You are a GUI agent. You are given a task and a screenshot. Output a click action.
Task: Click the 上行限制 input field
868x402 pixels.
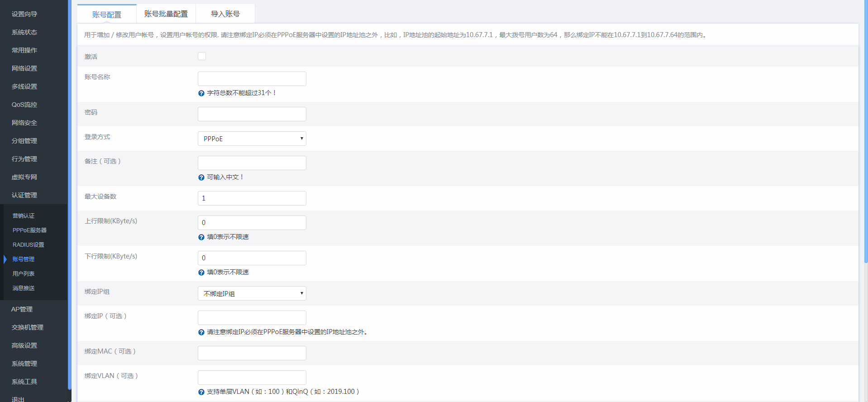[x=252, y=223]
